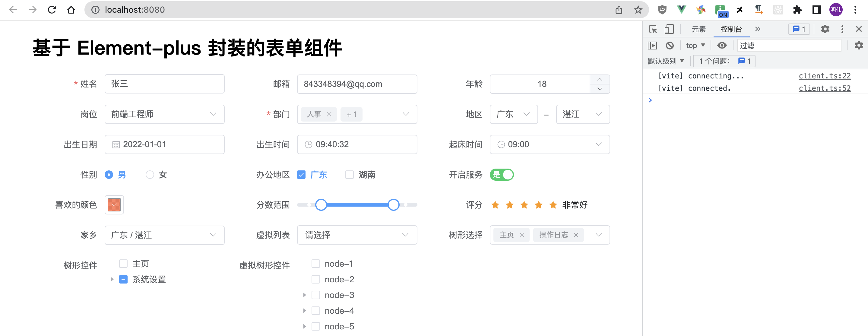The image size is (868, 336).
Task: Turn off the 开启服务 switch
Action: [x=502, y=175]
